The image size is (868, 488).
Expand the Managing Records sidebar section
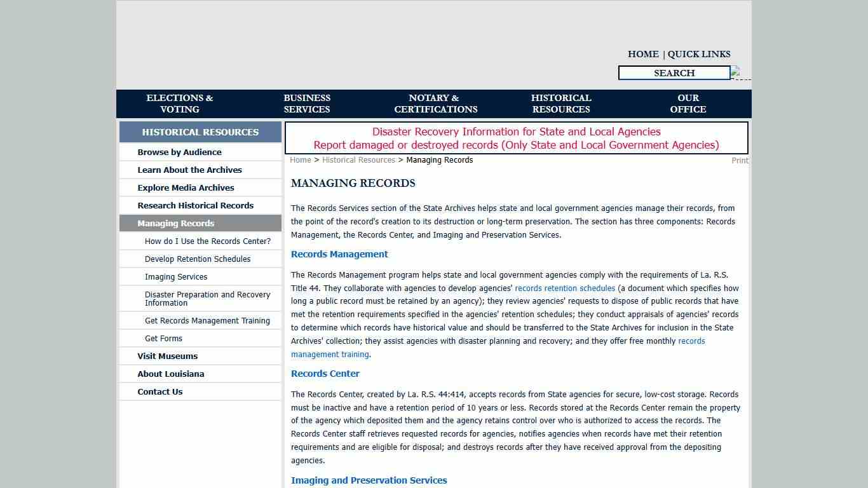tap(175, 223)
